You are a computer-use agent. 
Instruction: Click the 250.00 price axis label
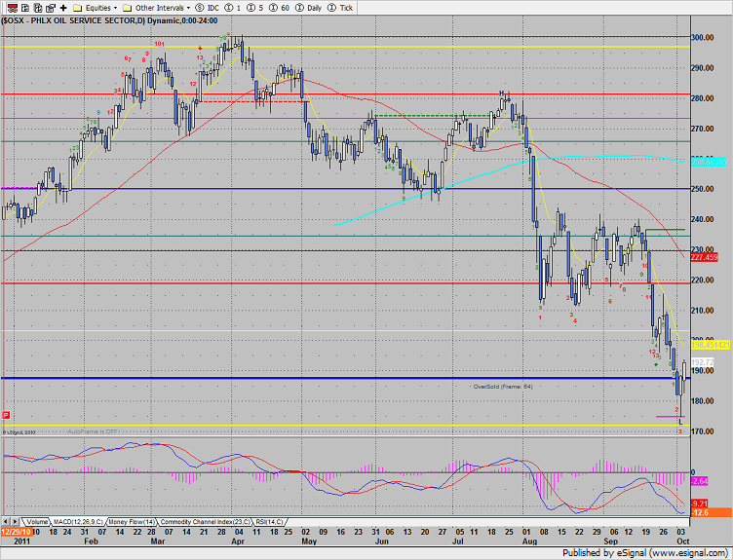702,189
